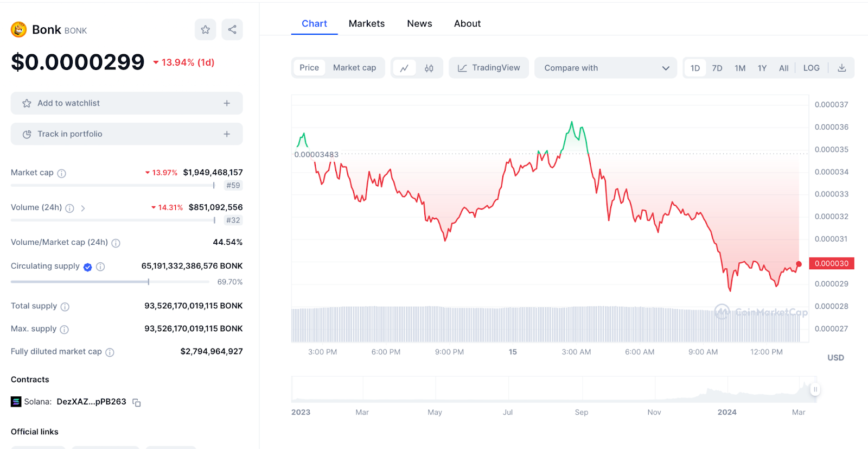Screen dimensions: 868x449
Task: Download the chart data
Action: coord(842,68)
